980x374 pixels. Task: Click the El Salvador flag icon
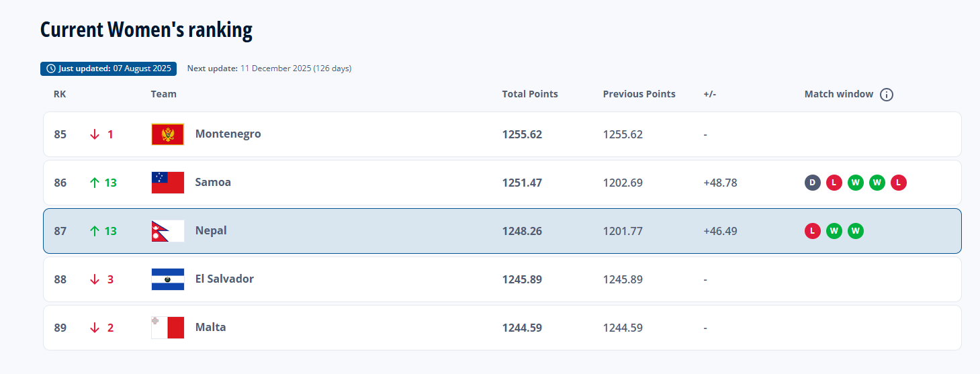pos(168,279)
